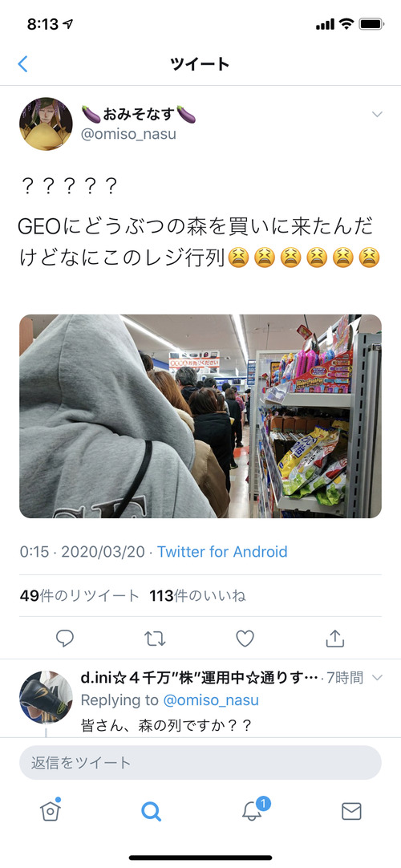Open the Home tab in bottom bar
This screenshot has width=401, height=868.
50,810
